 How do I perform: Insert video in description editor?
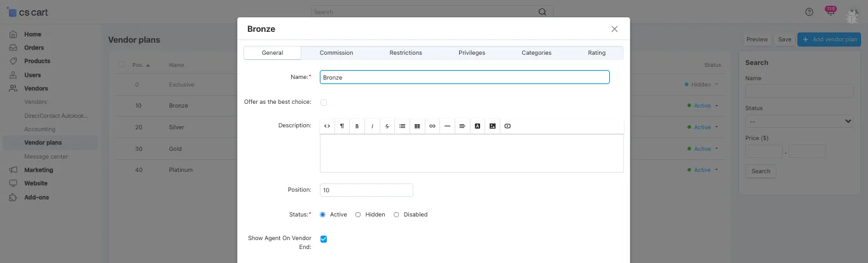(507, 126)
